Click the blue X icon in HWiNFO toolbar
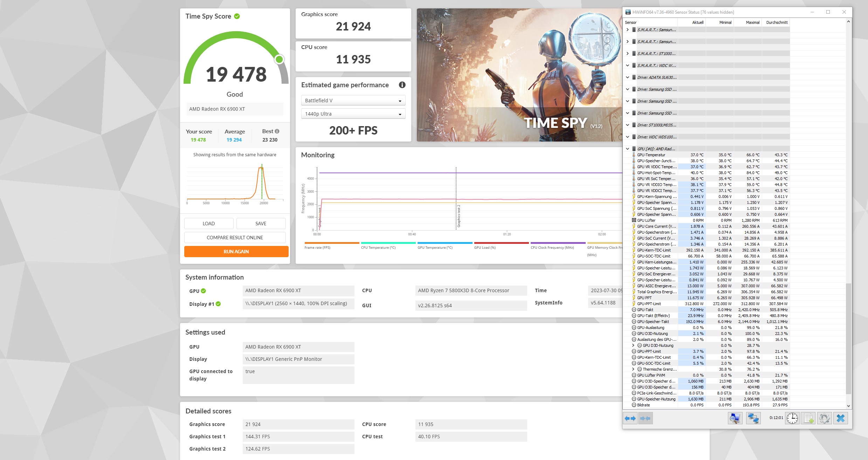This screenshot has width=868, height=460. point(841,418)
